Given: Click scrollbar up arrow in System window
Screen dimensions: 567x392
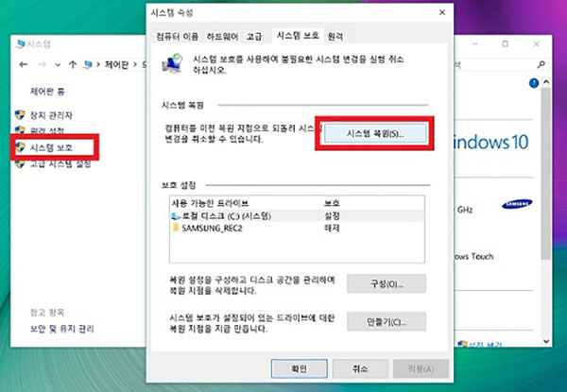Looking at the screenshot, I should 546,82.
